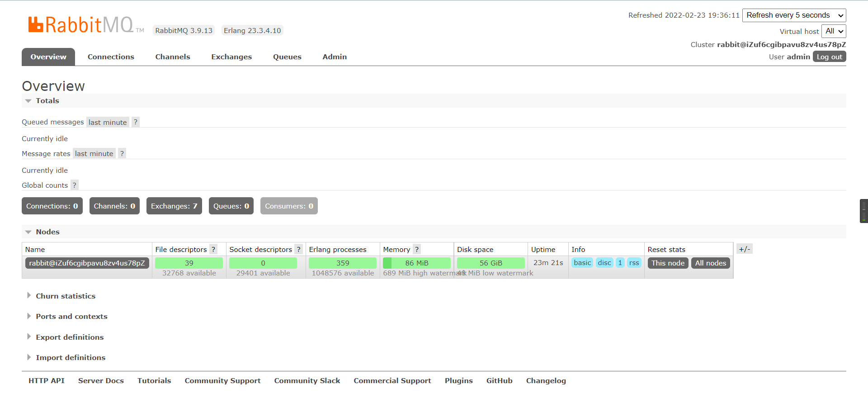
Task: Open help for File descriptors column
Action: [x=213, y=249]
